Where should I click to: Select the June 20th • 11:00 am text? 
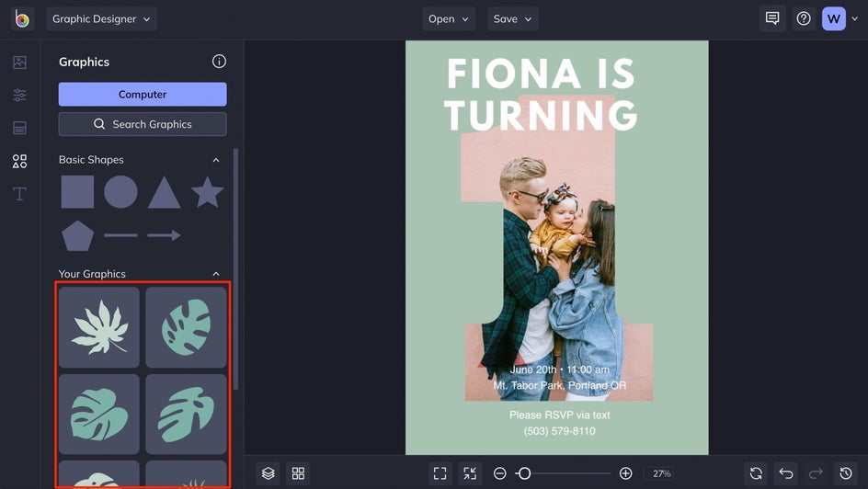point(560,370)
